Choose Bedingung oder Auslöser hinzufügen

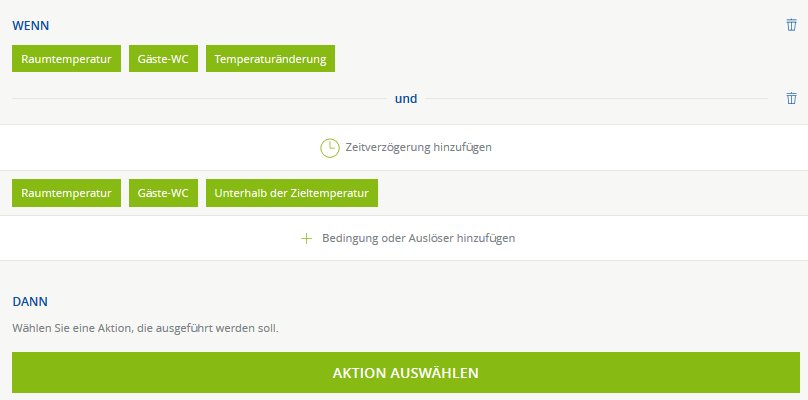click(418, 238)
